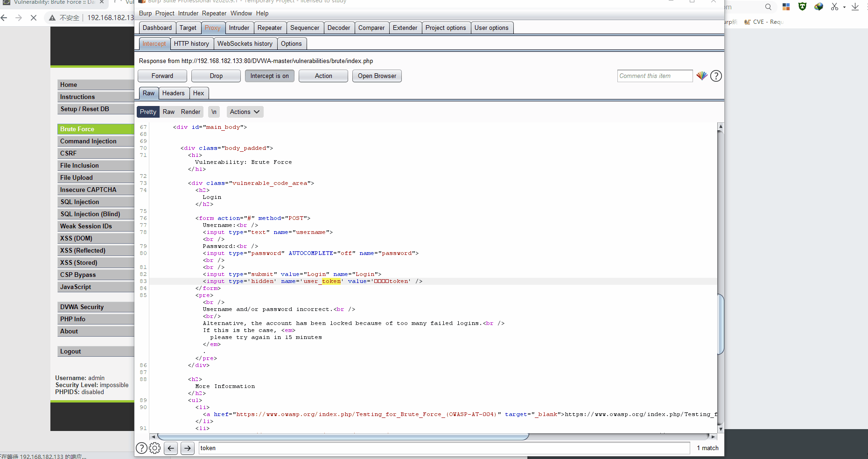Viewport: 868px width, 459px height.
Task: Expand the Actions dropdown
Action: [245, 112]
